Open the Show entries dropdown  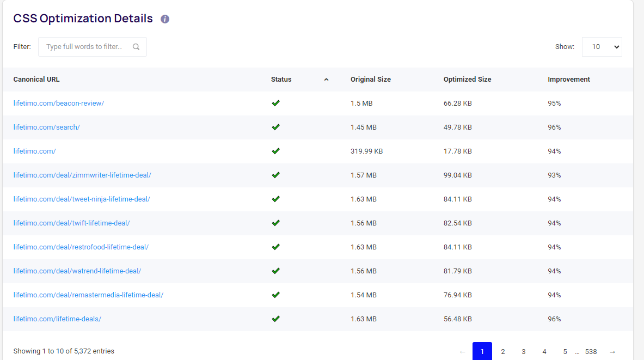(x=602, y=47)
